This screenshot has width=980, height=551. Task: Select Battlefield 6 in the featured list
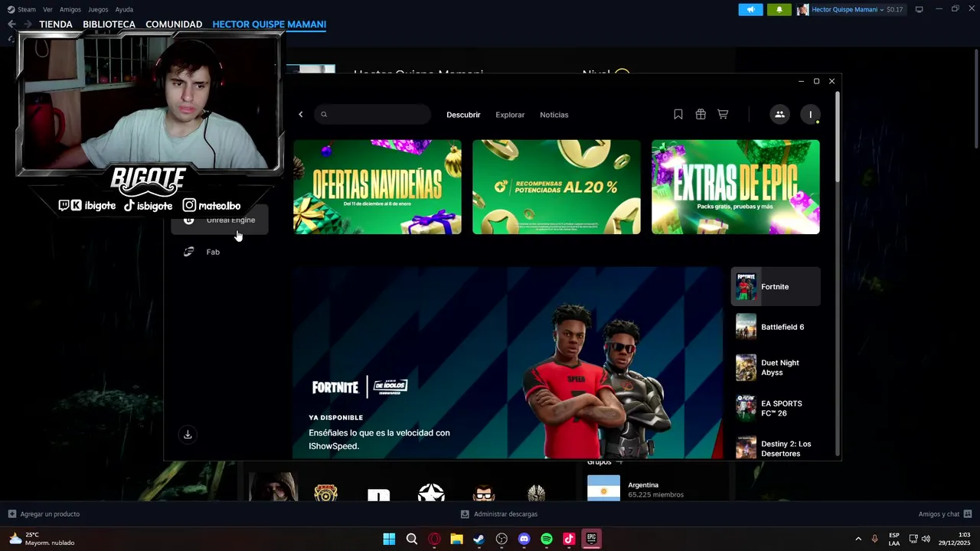point(776,327)
